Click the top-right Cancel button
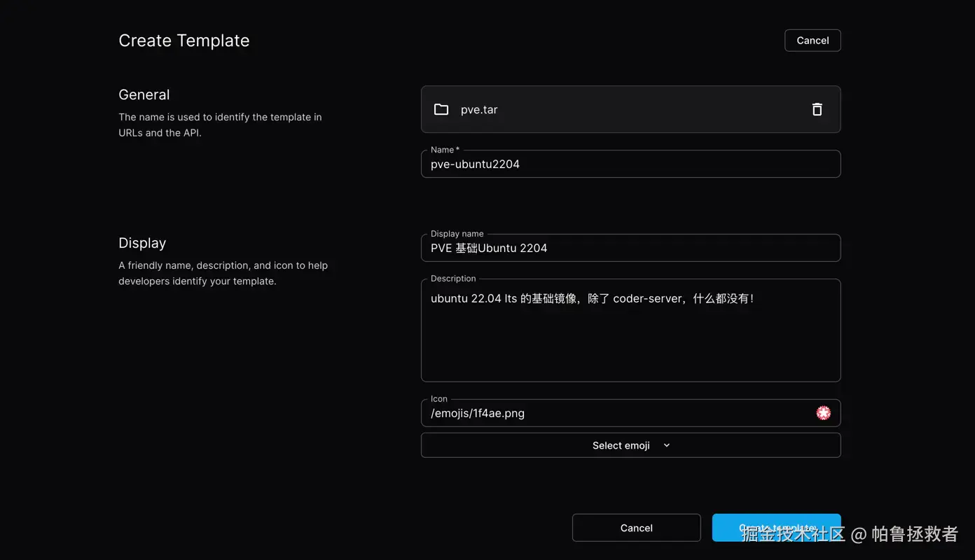Image resolution: width=975 pixels, height=560 pixels. pos(813,41)
